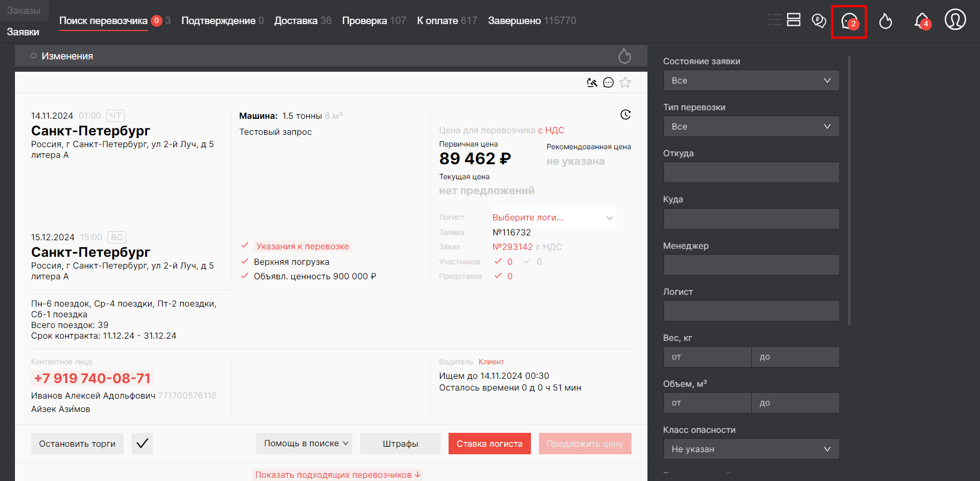Click request number №116732

(x=512, y=232)
